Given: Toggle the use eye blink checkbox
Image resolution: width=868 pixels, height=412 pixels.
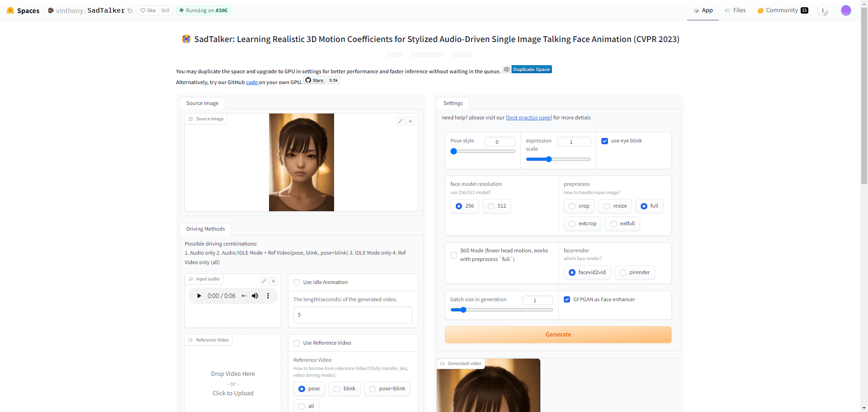Looking at the screenshot, I should (604, 141).
